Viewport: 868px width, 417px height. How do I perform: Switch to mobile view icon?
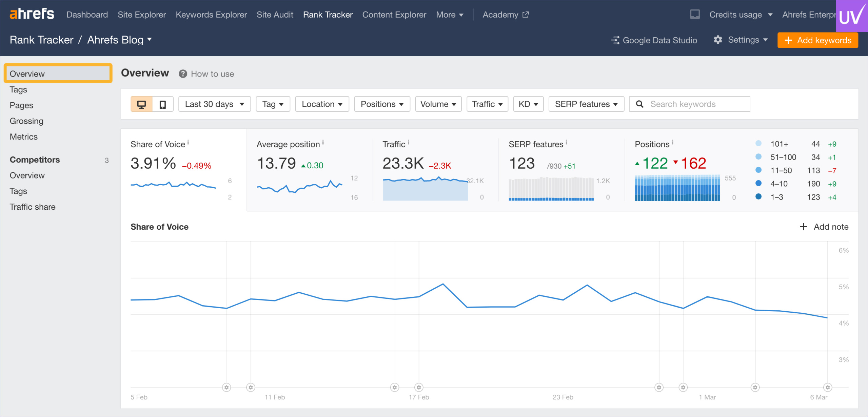163,104
